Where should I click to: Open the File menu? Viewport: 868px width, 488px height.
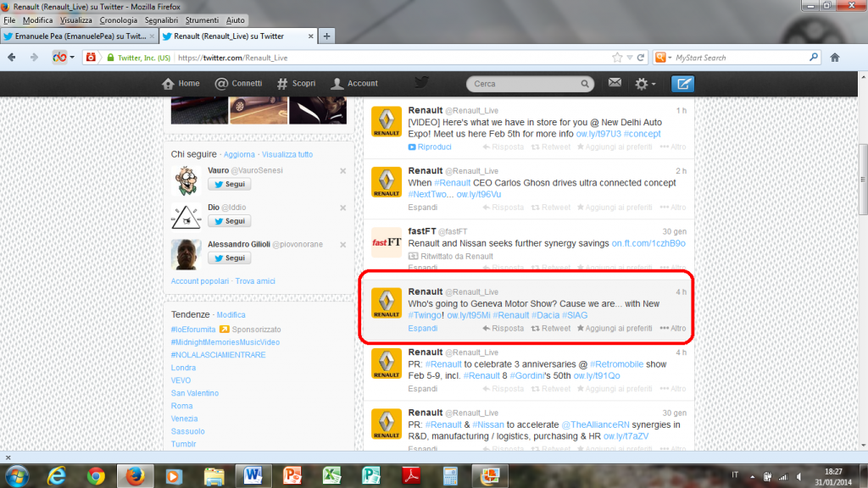[9, 20]
